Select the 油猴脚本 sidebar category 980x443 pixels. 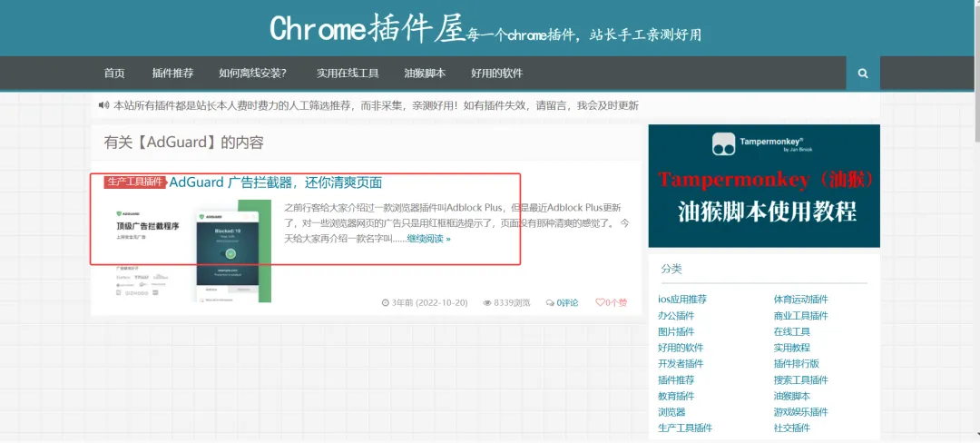tap(792, 396)
